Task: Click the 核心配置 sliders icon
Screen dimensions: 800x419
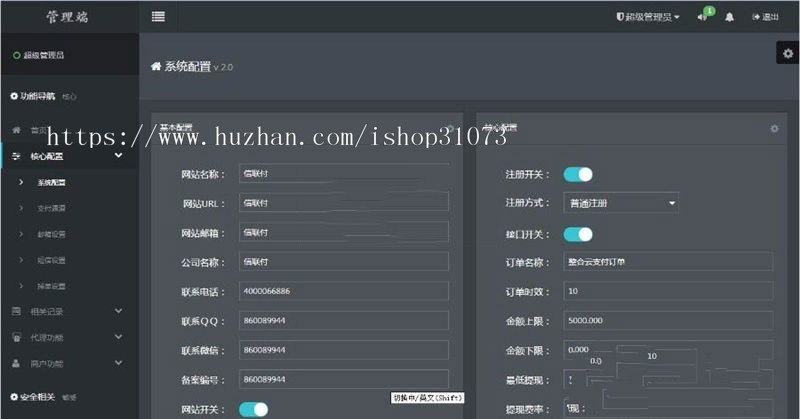Action: (16, 156)
